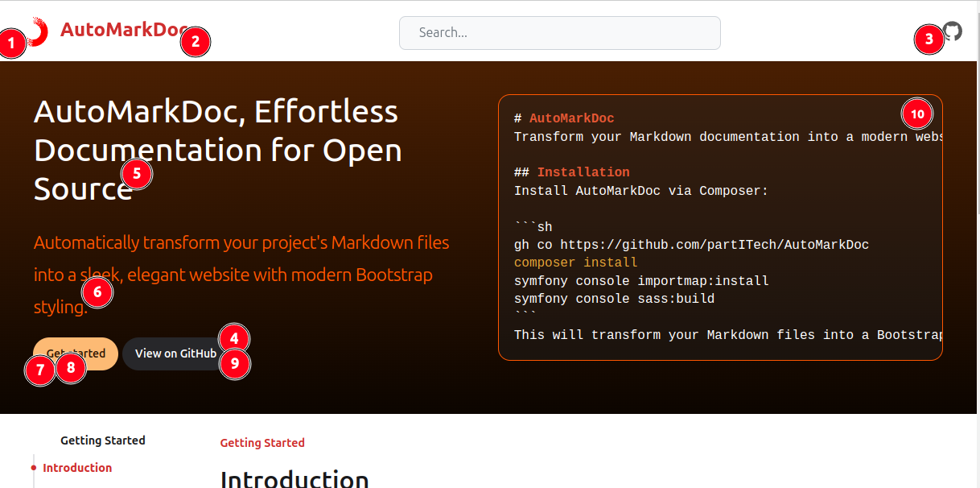This screenshot has height=488, width=980.
Task: Click the AutoMarkDoc flame logo icon
Action: 37,31
